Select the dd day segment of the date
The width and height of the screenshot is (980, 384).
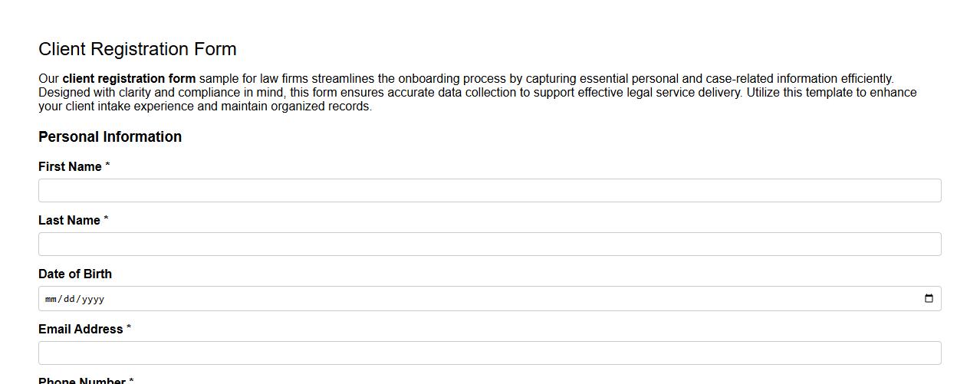pyautogui.click(x=68, y=299)
